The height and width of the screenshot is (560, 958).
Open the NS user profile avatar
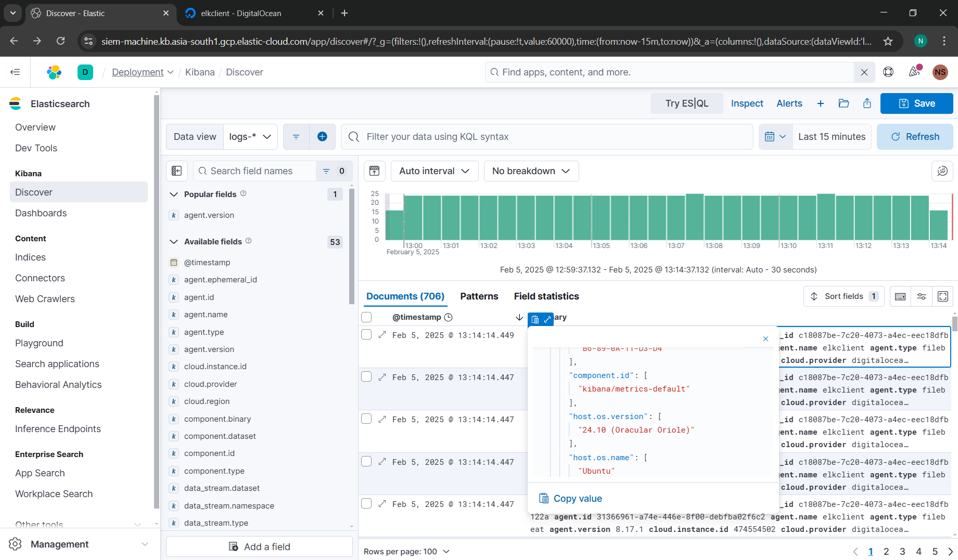point(940,72)
